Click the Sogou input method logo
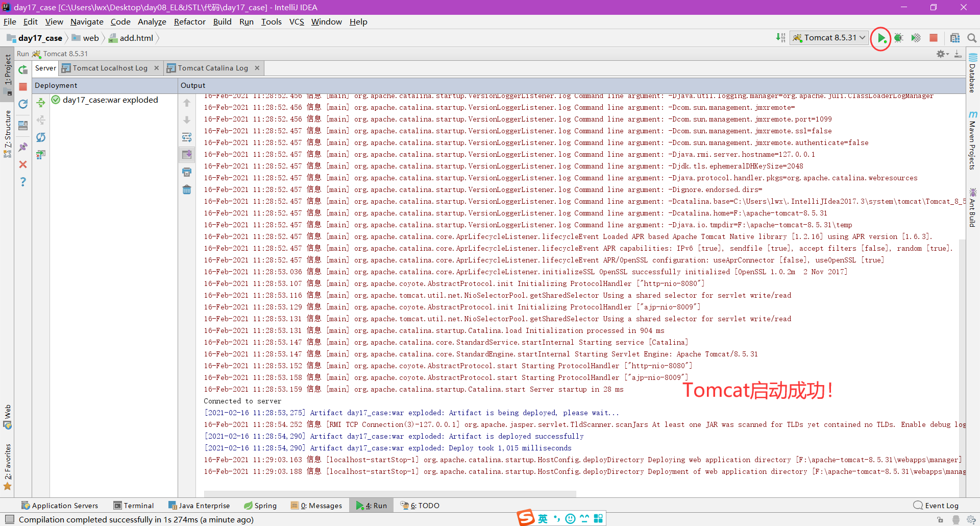 pos(526,518)
